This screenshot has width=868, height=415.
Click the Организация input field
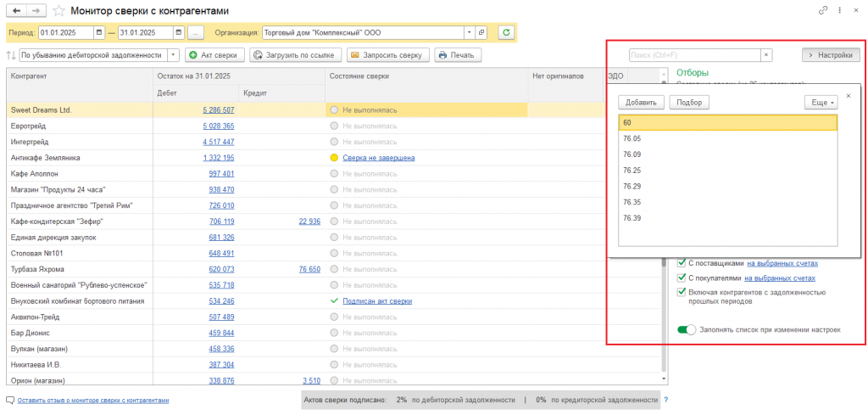tap(363, 33)
